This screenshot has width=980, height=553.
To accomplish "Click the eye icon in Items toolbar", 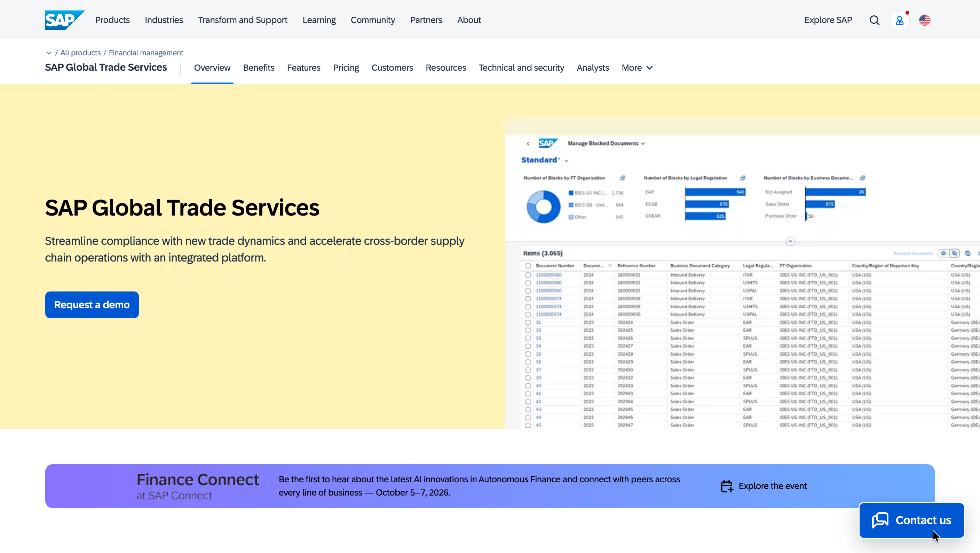I will click(943, 253).
